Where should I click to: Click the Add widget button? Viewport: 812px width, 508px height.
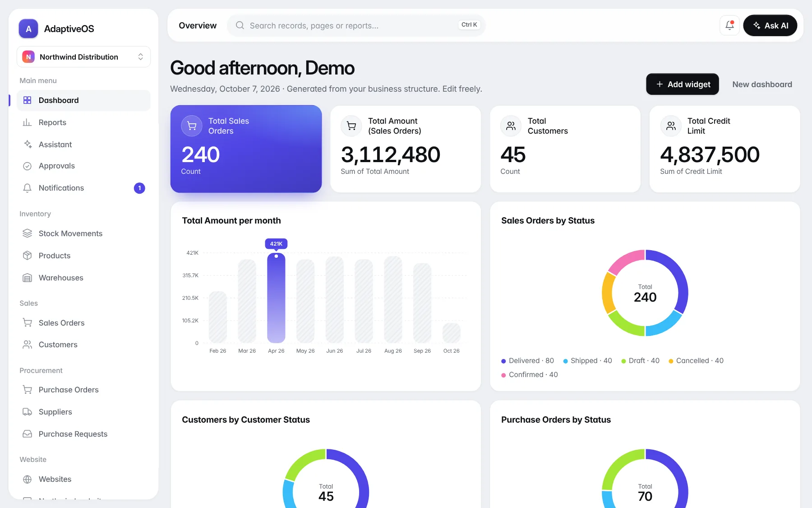point(683,84)
